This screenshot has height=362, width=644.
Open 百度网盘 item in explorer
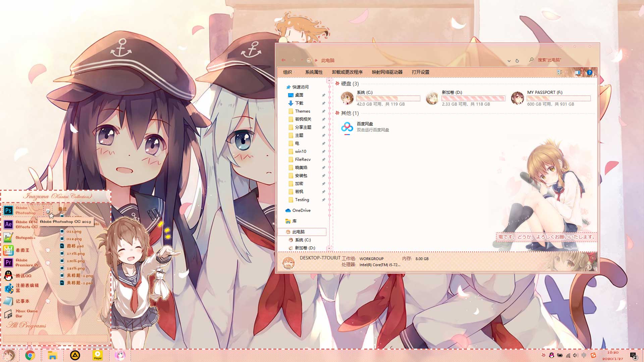pyautogui.click(x=365, y=127)
